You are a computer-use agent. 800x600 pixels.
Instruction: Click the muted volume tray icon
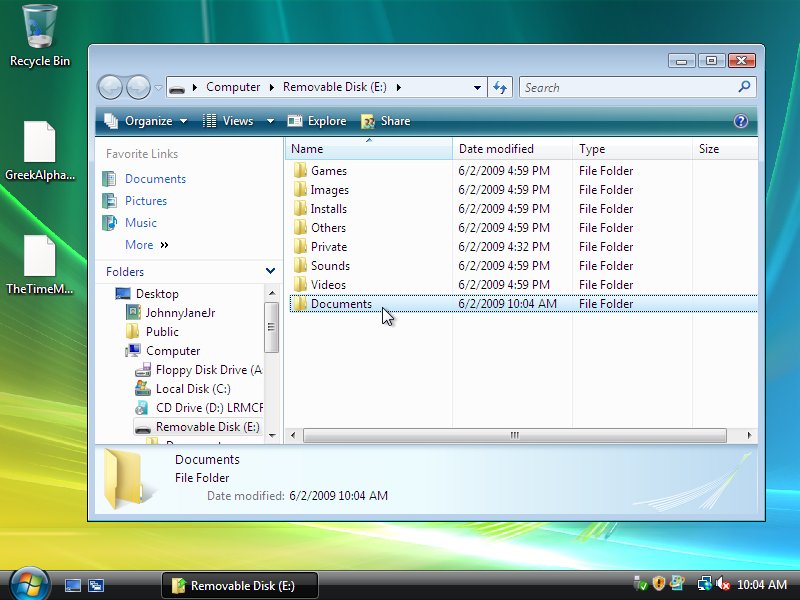pyautogui.click(x=723, y=585)
